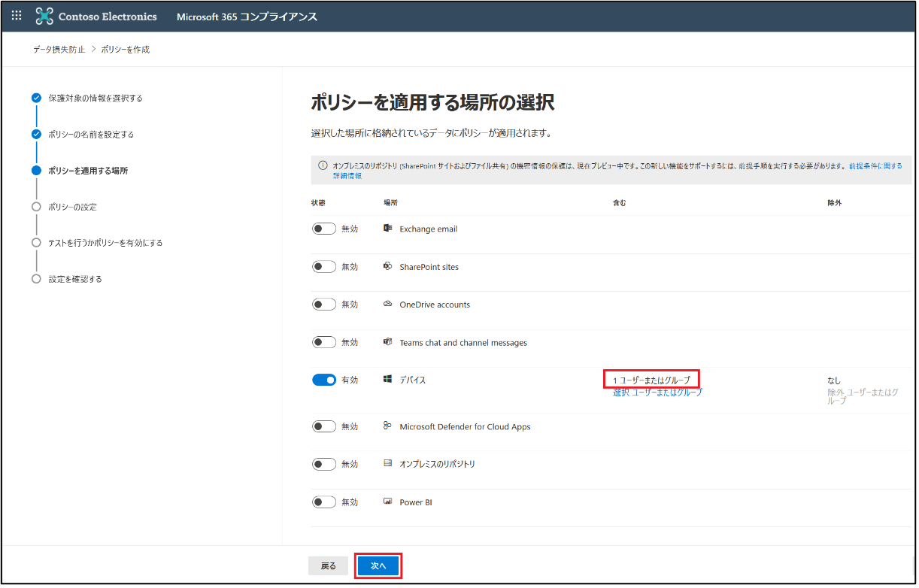The height and width of the screenshot is (588, 919).
Task: Go to 保護対象の情報を選択する step
Action: 96,98
